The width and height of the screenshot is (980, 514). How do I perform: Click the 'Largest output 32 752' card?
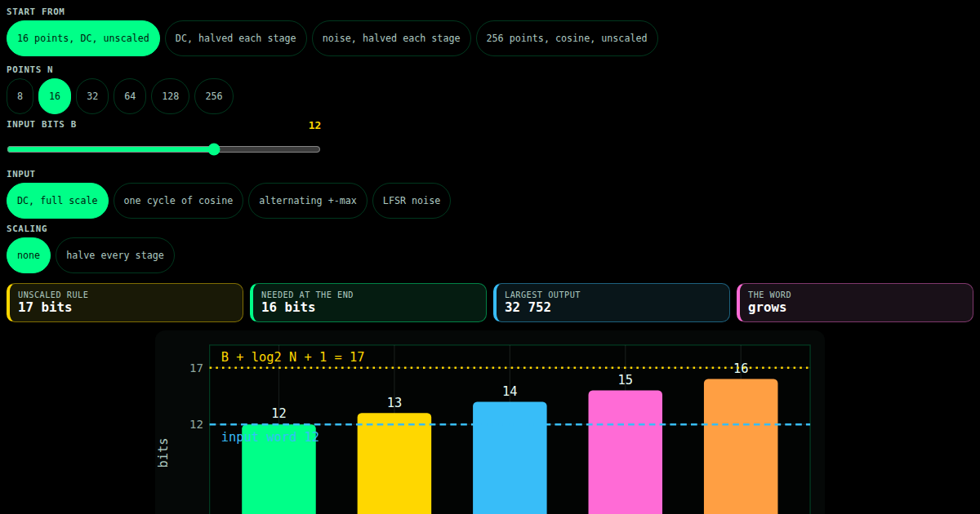pyautogui.click(x=612, y=303)
